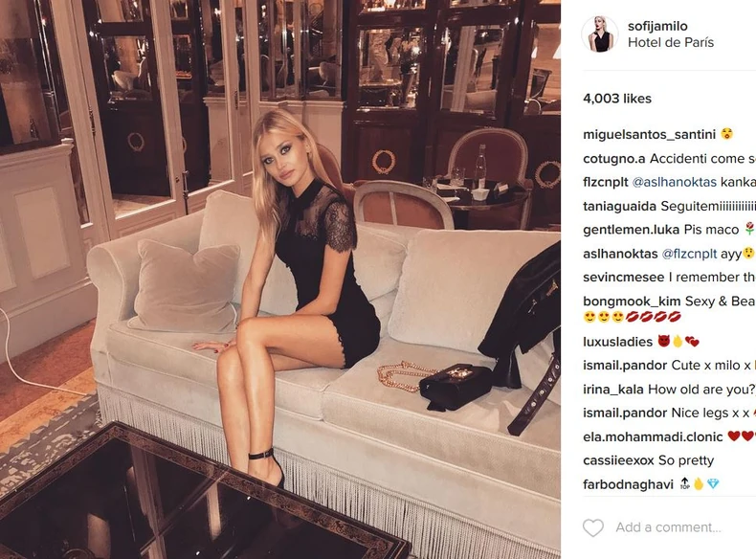The image size is (756, 559).
Task: Click the heart like icon
Action: coord(593,527)
